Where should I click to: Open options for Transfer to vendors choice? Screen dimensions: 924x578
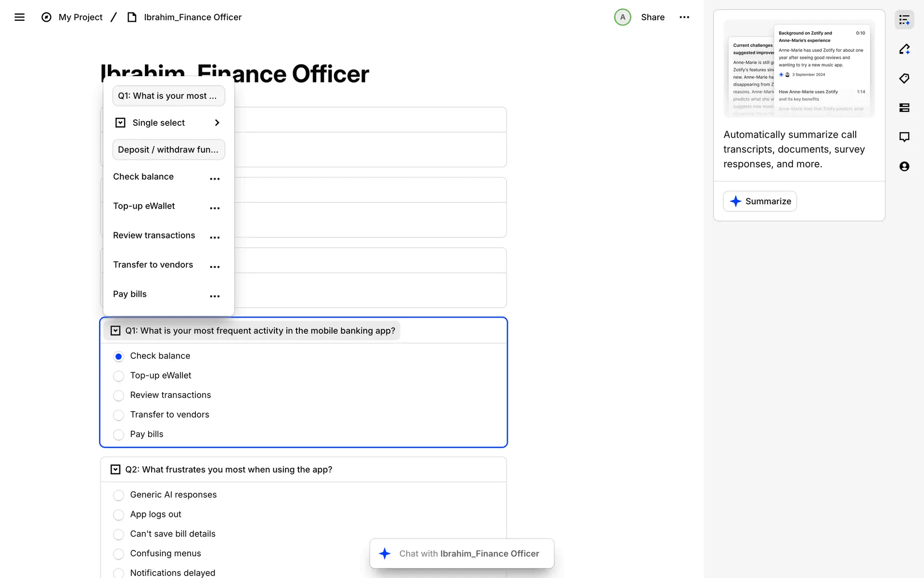pos(215,267)
